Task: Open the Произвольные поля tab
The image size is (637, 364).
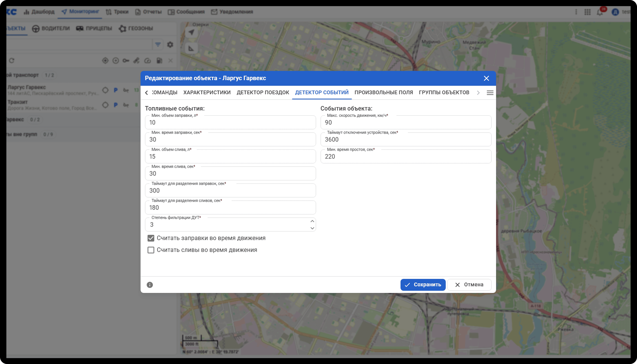Action: point(384,92)
